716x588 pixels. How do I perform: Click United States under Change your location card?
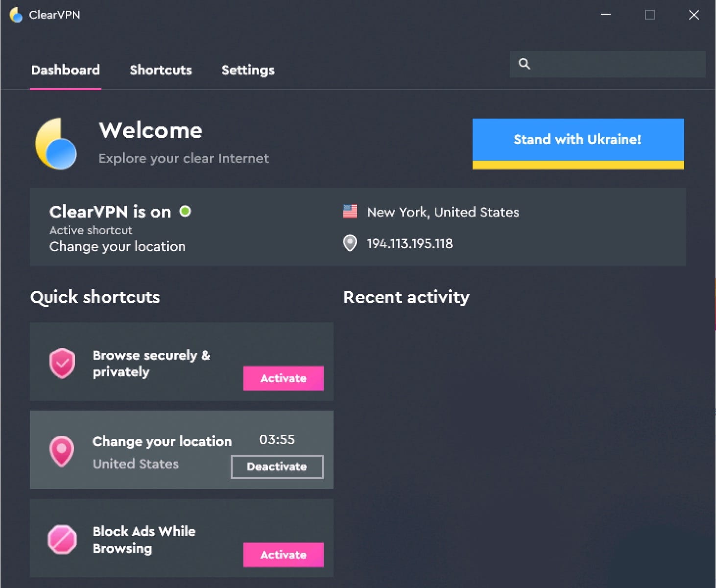136,464
